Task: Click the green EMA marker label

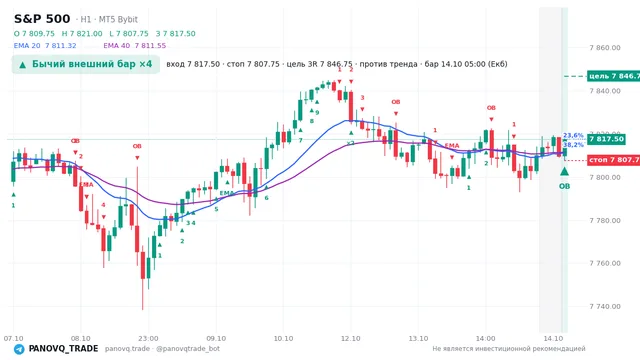Action: 227,193
